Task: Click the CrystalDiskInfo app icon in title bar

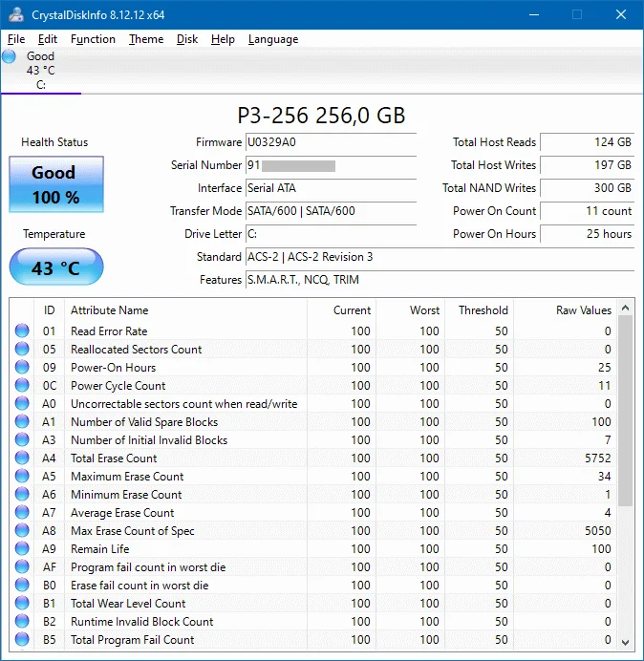Action: tap(16, 14)
